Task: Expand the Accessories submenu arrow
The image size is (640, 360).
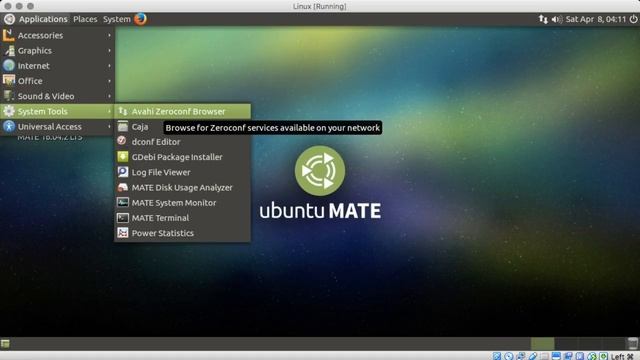Action: point(109,36)
